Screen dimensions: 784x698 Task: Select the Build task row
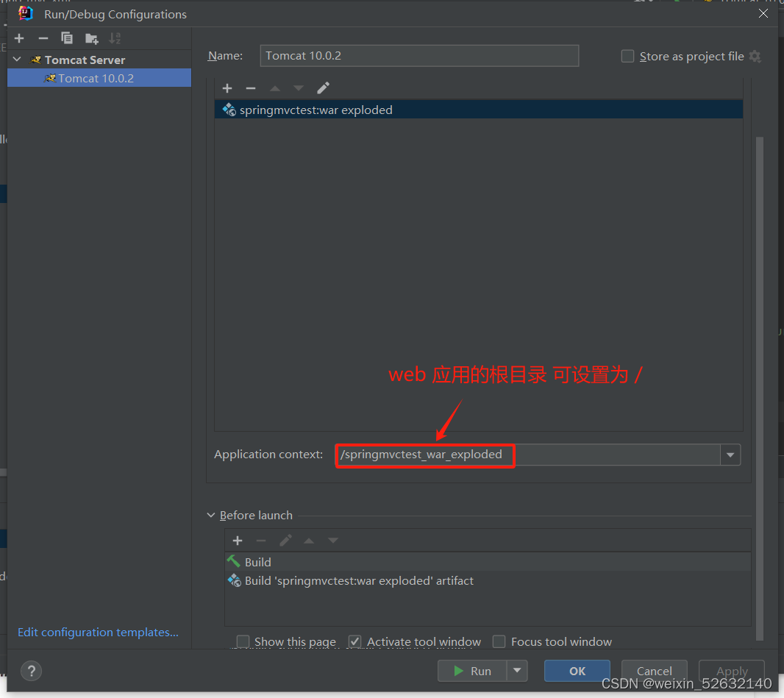tap(488, 562)
